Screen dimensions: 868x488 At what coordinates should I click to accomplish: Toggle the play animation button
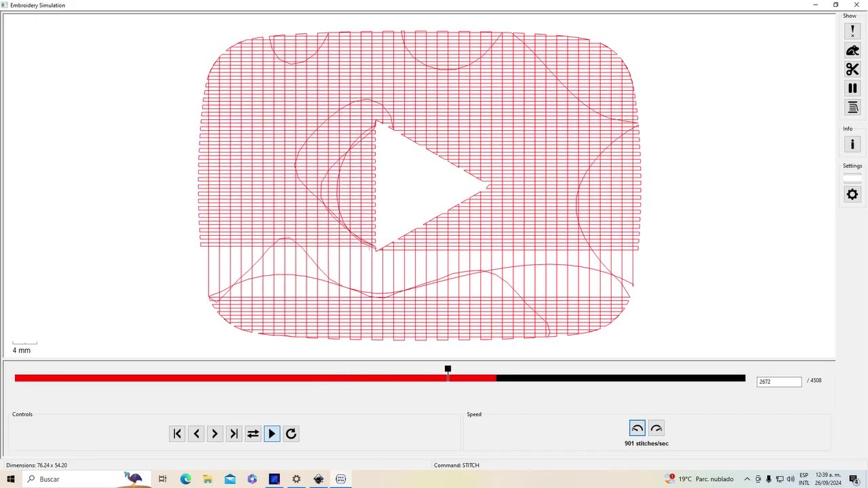click(x=272, y=434)
